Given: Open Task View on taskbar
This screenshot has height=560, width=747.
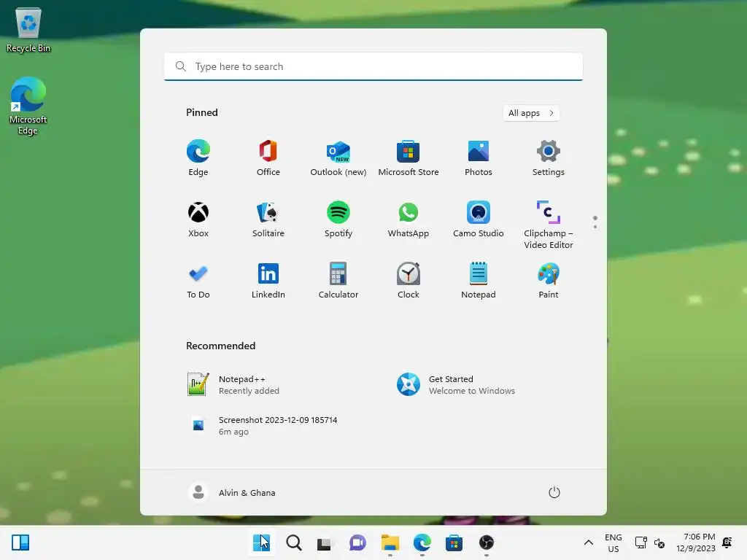Looking at the screenshot, I should pyautogui.click(x=325, y=542).
